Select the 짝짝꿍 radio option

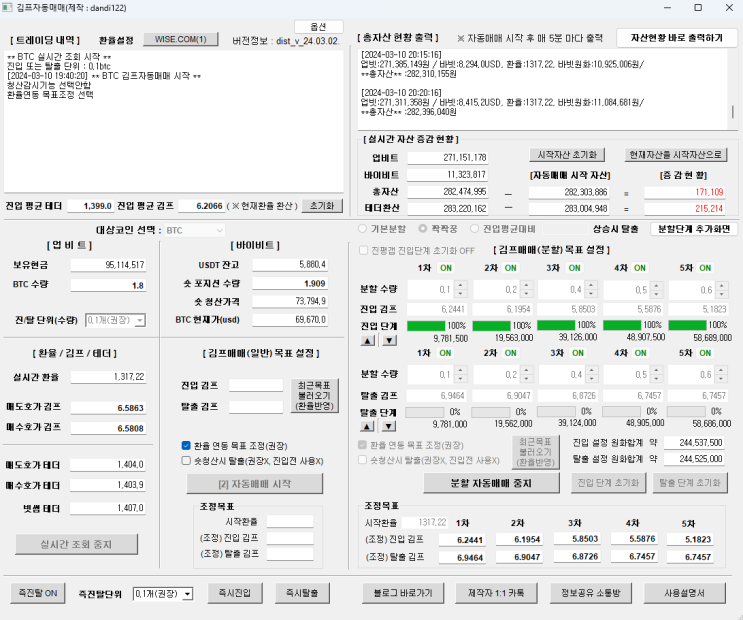click(423, 228)
